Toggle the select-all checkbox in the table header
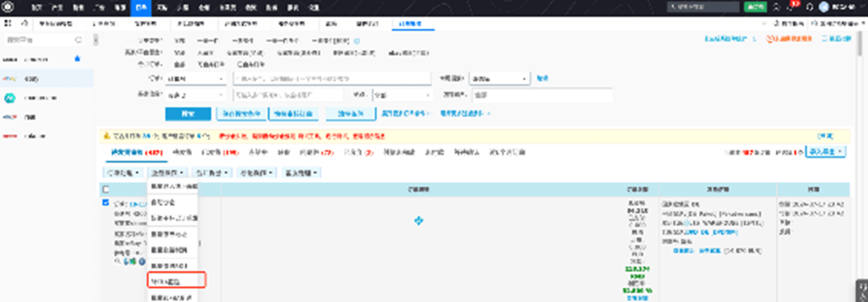Screen dimensions: 868x302 coord(106,189)
